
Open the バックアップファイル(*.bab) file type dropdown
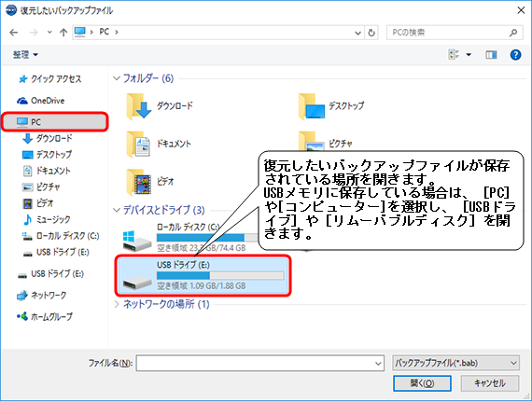455,363
